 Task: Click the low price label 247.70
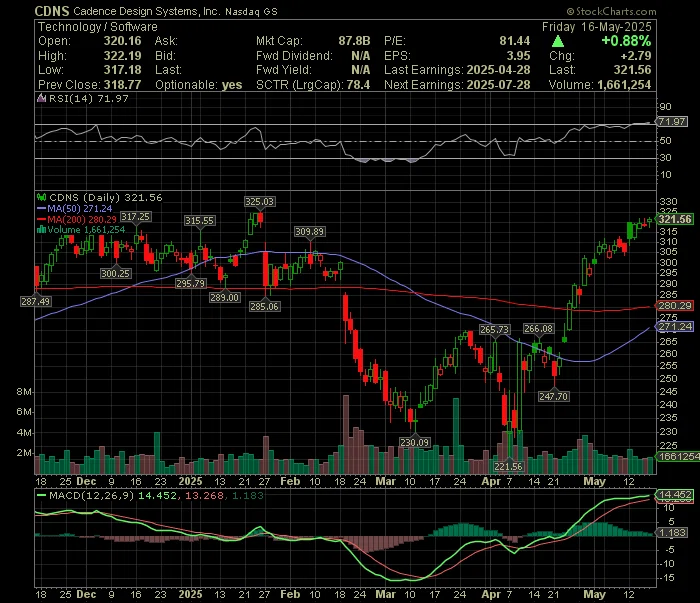click(x=554, y=396)
